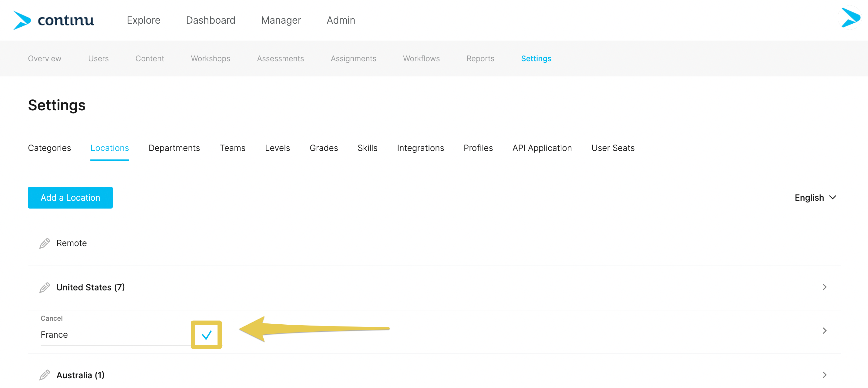868x388 pixels.
Task: Open the Categories settings tab
Action: [x=49, y=148]
